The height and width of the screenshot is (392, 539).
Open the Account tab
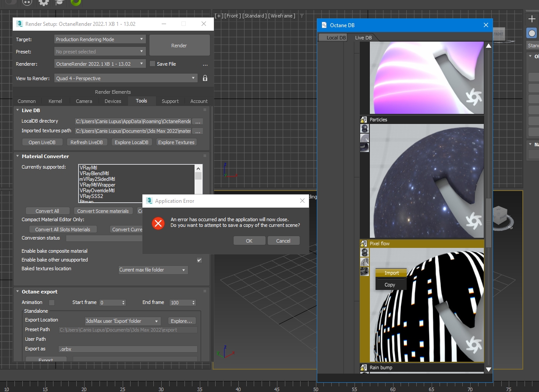click(x=199, y=101)
